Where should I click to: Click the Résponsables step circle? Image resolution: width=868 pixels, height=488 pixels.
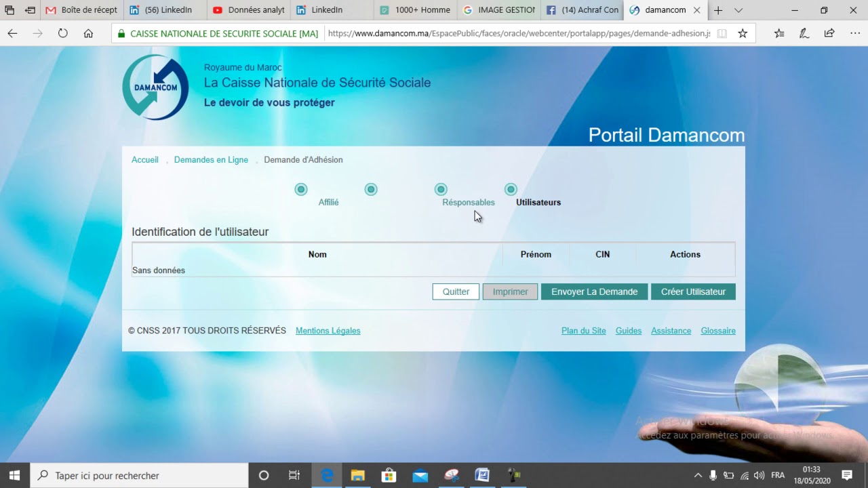coord(441,189)
